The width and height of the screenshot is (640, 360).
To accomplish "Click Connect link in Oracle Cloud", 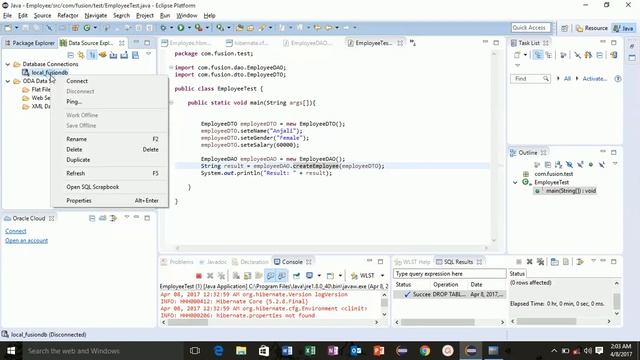I will tap(16, 231).
